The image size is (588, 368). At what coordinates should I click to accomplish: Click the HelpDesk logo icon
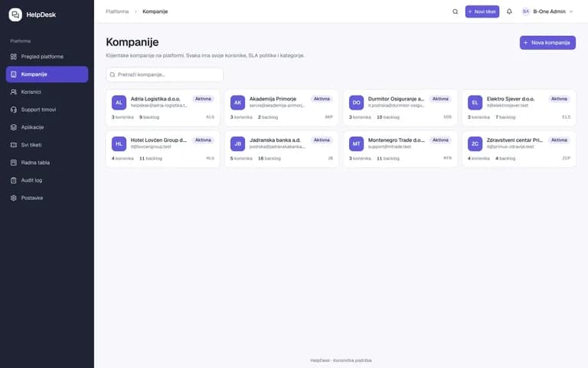click(15, 15)
